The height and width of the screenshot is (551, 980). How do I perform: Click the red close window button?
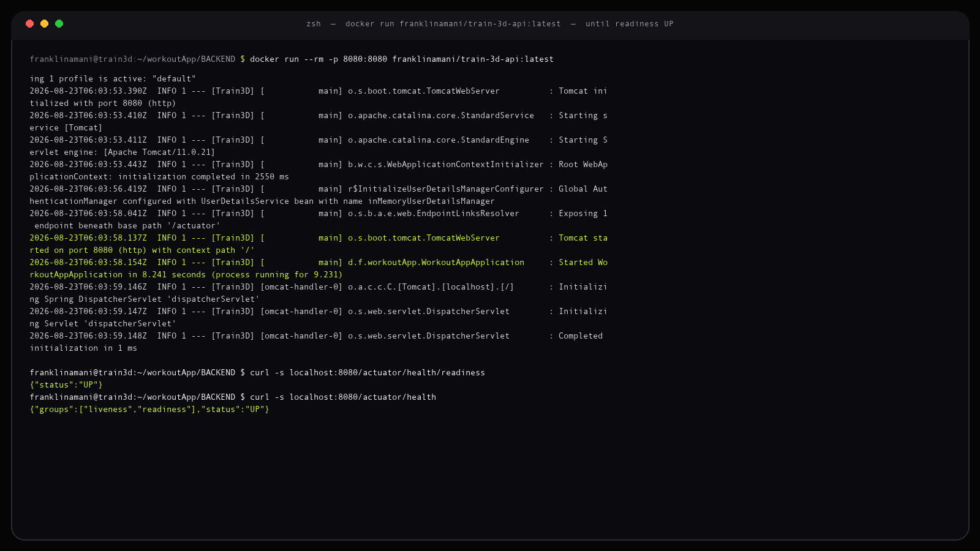pyautogui.click(x=29, y=23)
